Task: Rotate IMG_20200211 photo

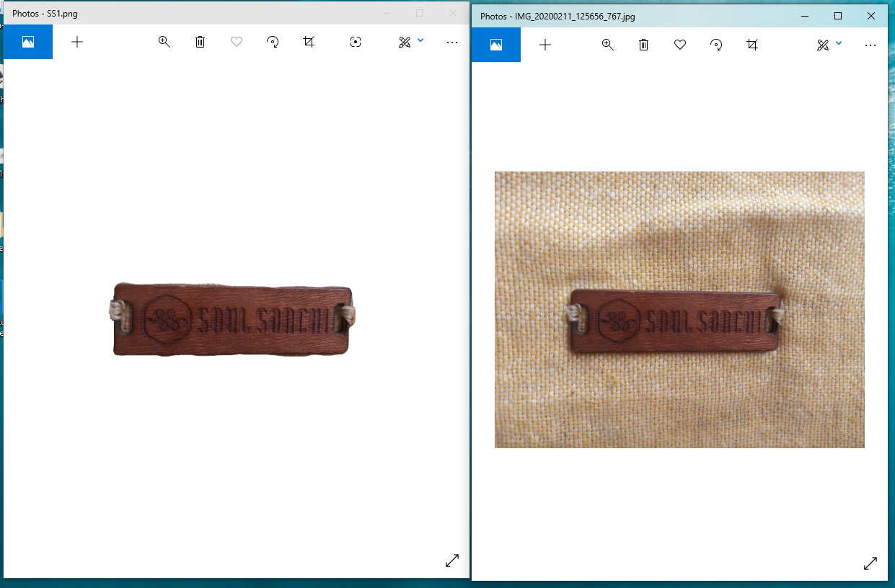Action: click(716, 45)
